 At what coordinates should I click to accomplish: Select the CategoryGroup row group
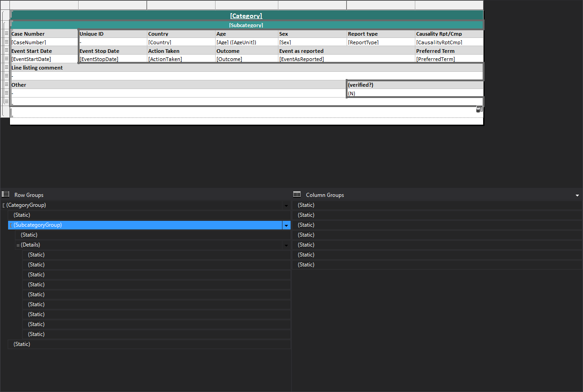coord(142,205)
